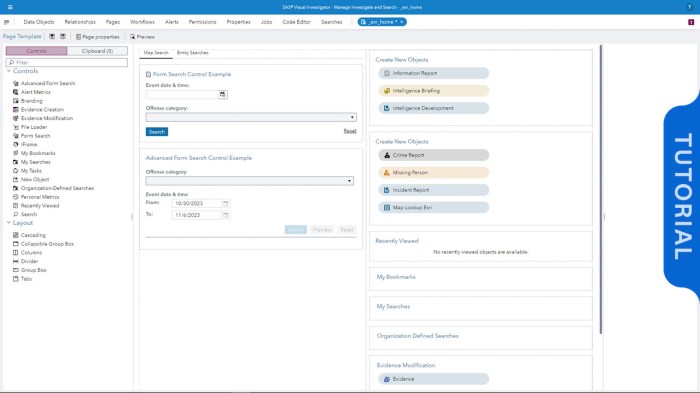700x393 pixels.
Task: Open Offense category dropdown in Form Search
Action: click(x=251, y=117)
